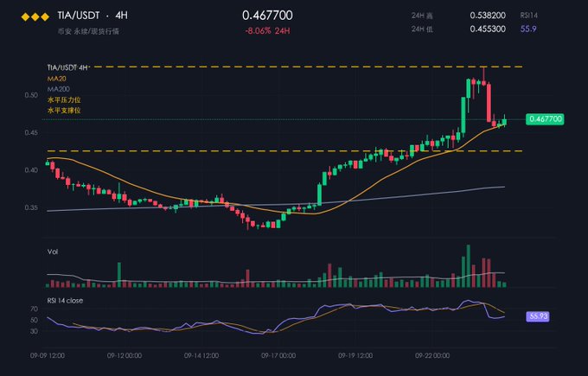Click the 09-14 12:00 time axis label
This screenshot has height=376, width=588.
(201, 355)
